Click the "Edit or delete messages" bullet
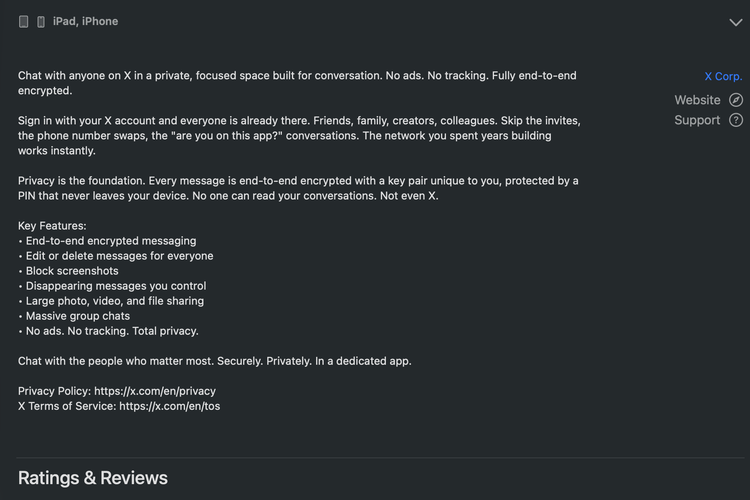The width and height of the screenshot is (750, 500). (x=119, y=256)
